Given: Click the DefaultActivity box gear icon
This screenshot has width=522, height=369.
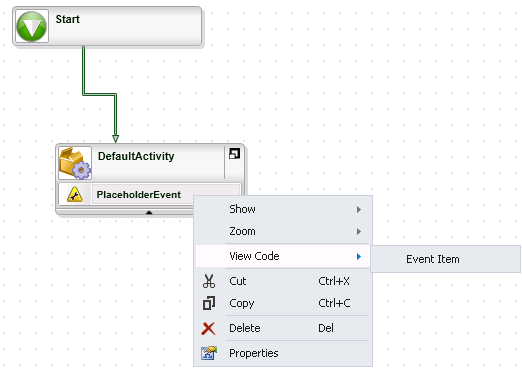Looking at the screenshot, I should point(75,163).
